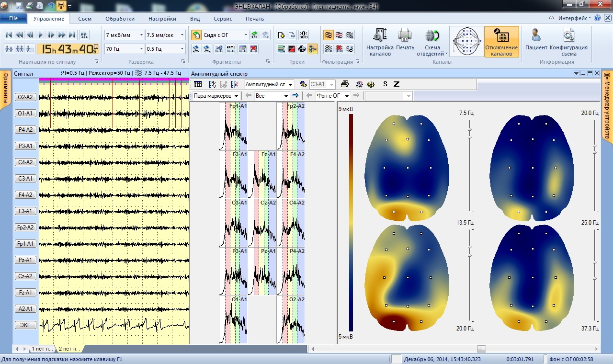Click fast forward in signal navigation

pyautogui.click(x=62, y=35)
